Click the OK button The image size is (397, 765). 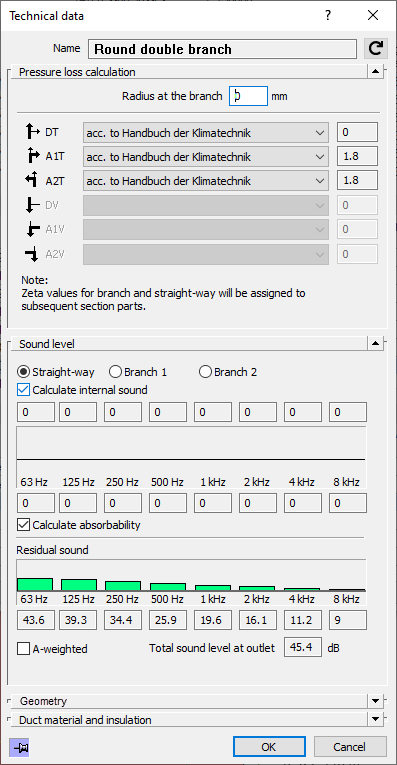(x=269, y=747)
